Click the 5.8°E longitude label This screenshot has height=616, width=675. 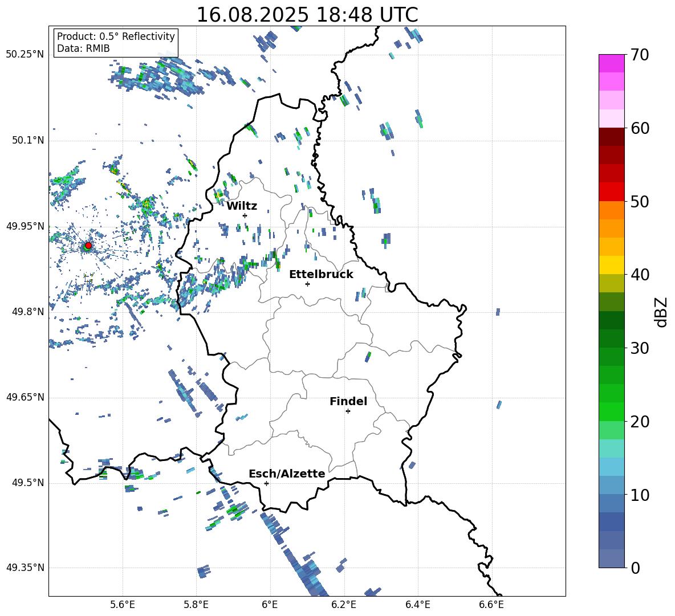click(196, 605)
